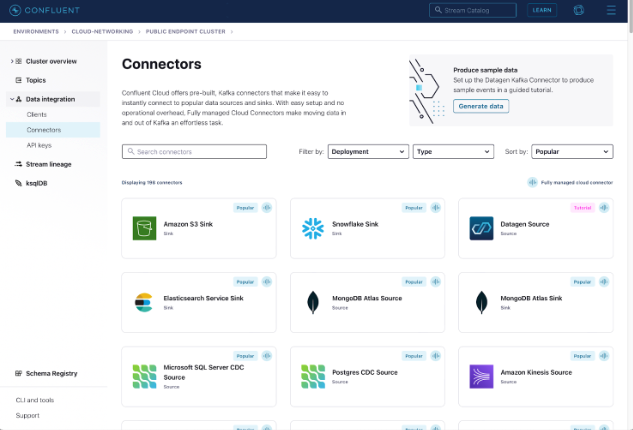The width and height of the screenshot is (633, 430).
Task: Click the Amazon S3 Sink bucket logo
Action: (145, 228)
